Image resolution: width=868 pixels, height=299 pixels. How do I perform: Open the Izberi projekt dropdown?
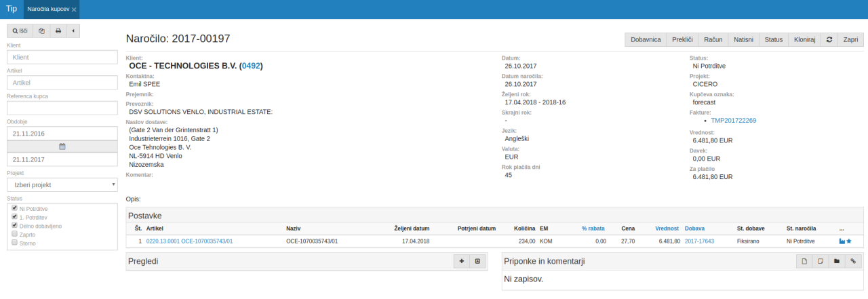click(x=62, y=184)
